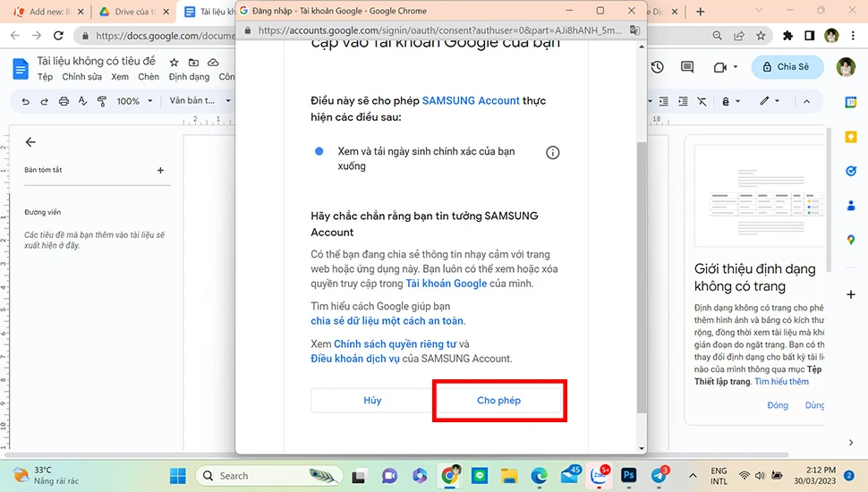Image resolution: width=868 pixels, height=492 pixels.
Task: Click the Docs undo icon
Action: 26,101
